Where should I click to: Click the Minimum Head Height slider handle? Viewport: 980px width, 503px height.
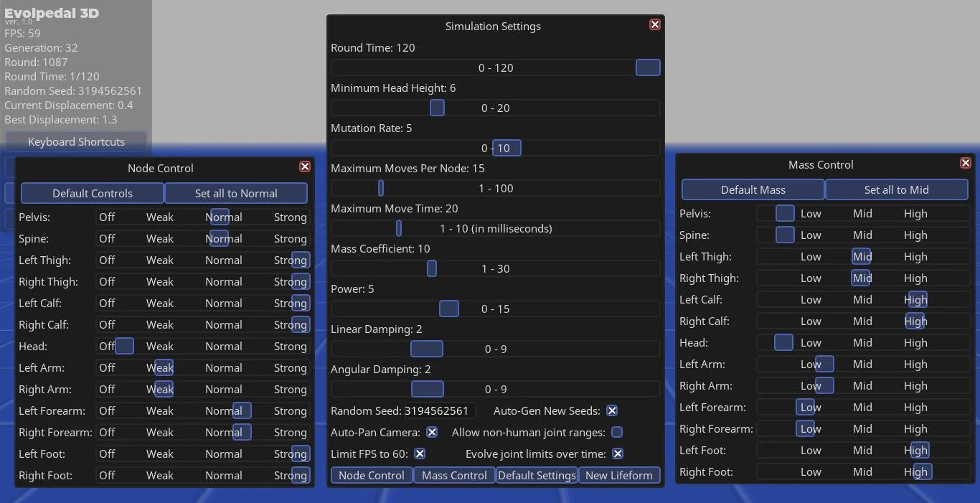point(437,108)
